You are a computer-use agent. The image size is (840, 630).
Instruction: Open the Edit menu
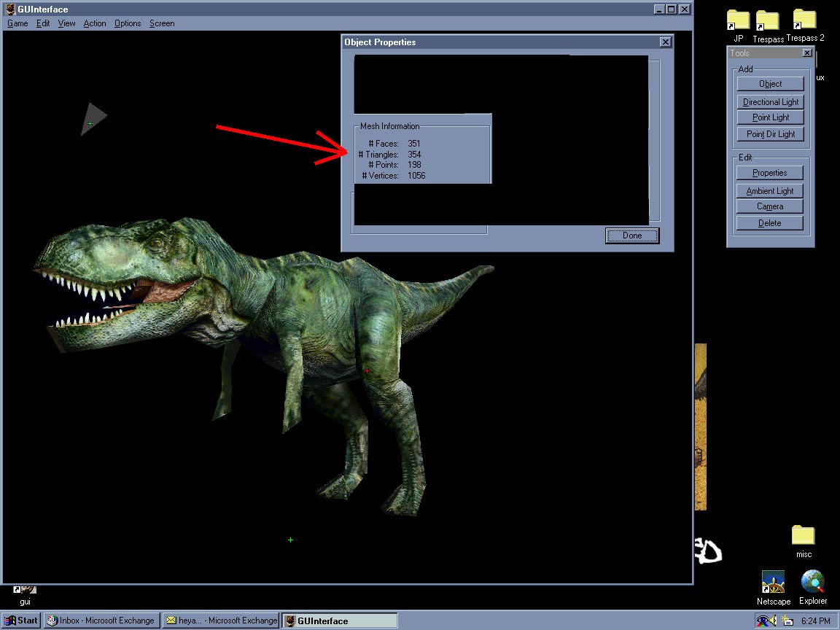click(x=43, y=23)
